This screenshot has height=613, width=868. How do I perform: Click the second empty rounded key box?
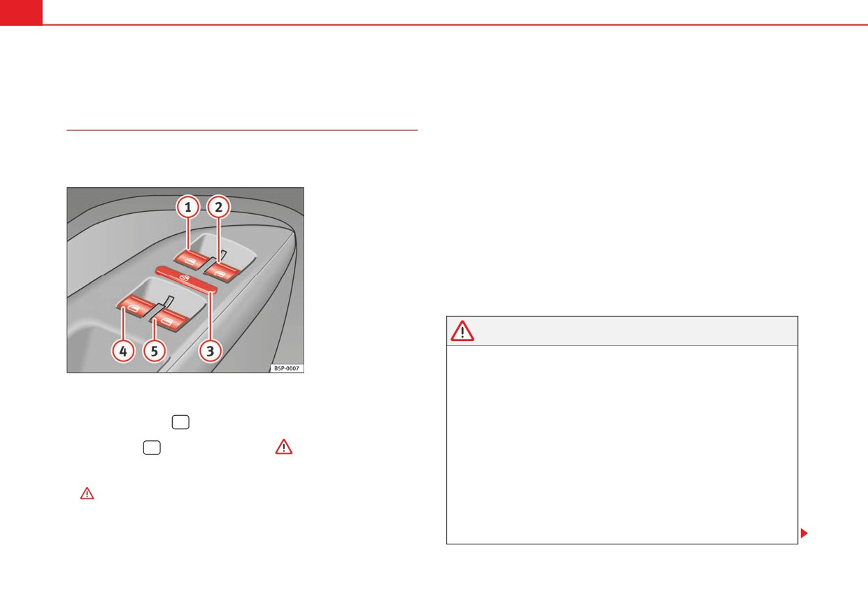click(x=151, y=448)
